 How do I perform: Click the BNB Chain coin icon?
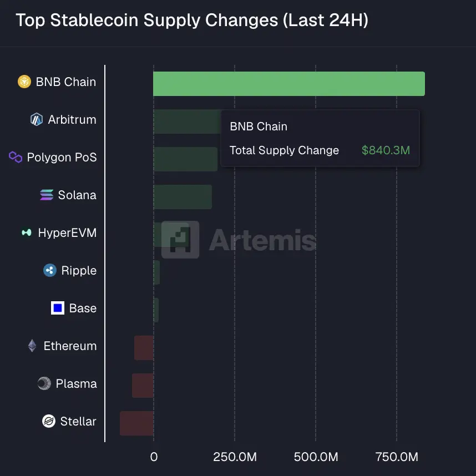click(24, 82)
